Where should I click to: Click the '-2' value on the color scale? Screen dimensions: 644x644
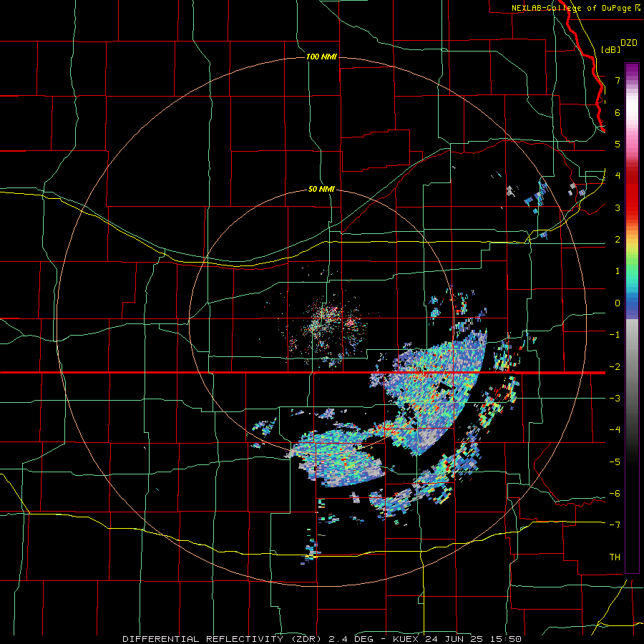[x=615, y=367]
